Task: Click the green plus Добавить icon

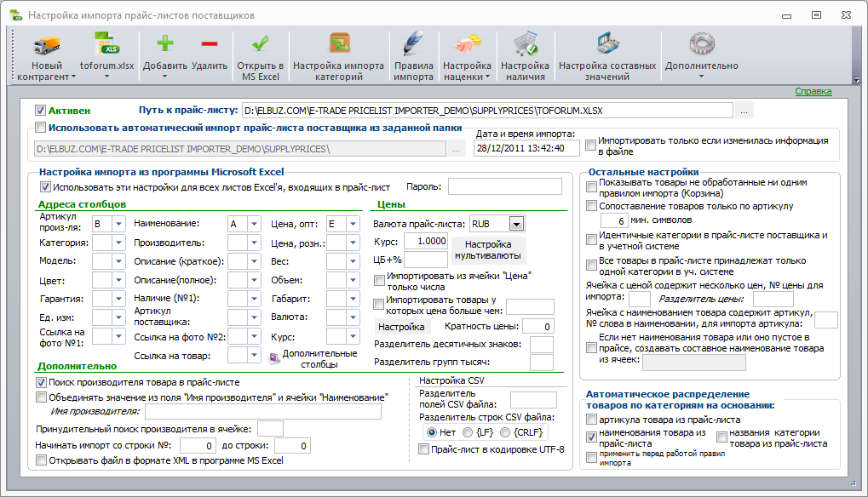Action: pos(165,43)
